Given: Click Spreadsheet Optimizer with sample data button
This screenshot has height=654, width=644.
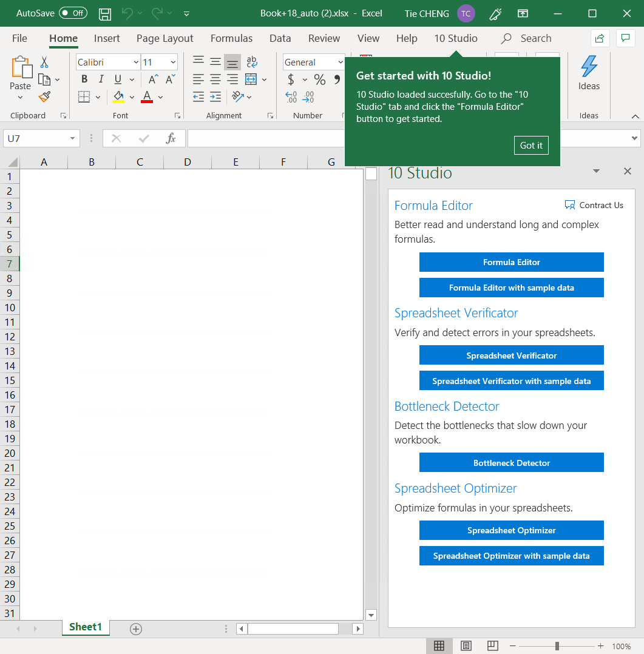Looking at the screenshot, I should pyautogui.click(x=511, y=556).
